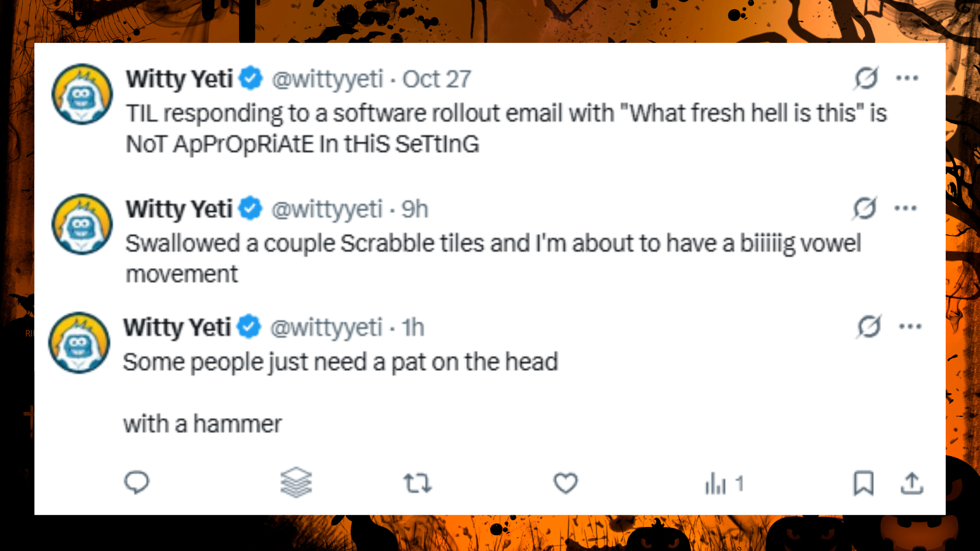Click the Grok icon on the third tweet

(x=869, y=326)
